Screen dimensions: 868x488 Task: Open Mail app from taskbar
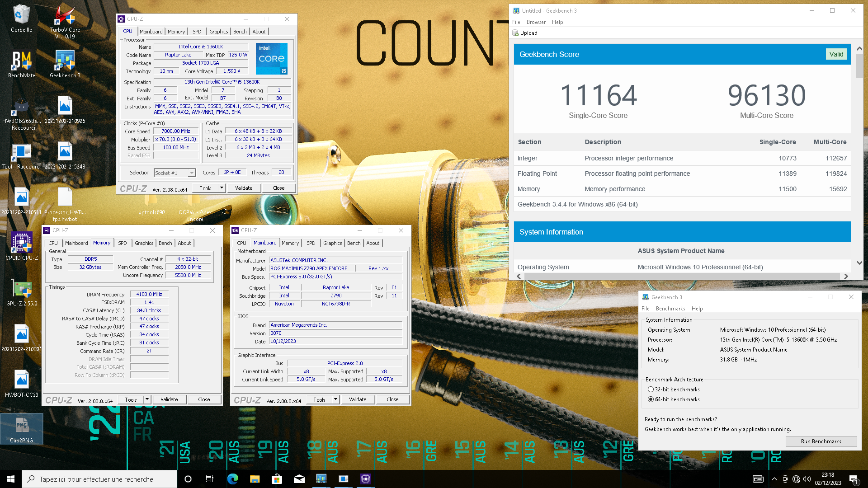(299, 479)
